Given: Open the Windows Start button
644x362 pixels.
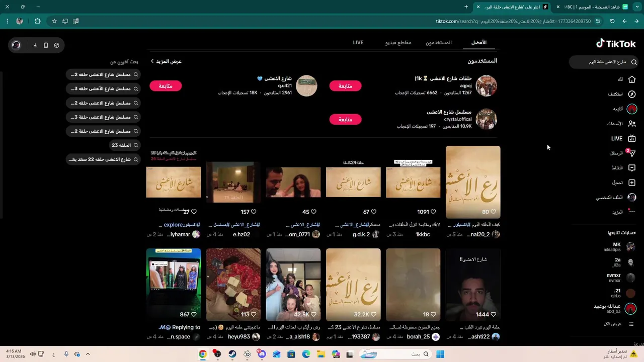Looking at the screenshot, I should 440,354.
